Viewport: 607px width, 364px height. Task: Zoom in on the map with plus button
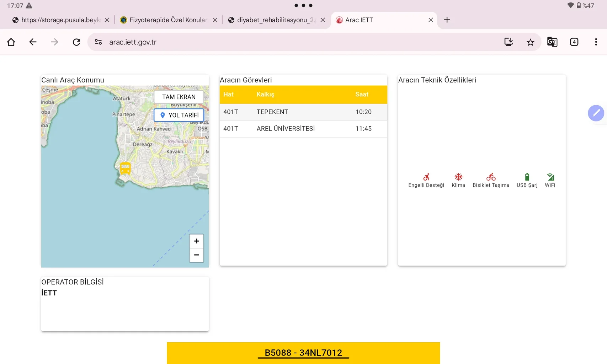pos(196,241)
